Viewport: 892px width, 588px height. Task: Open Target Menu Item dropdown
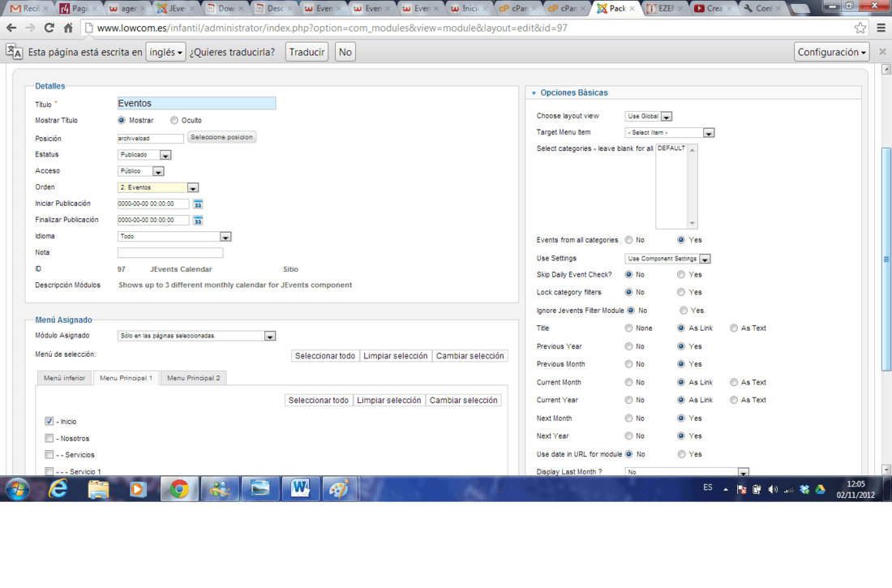[670, 133]
